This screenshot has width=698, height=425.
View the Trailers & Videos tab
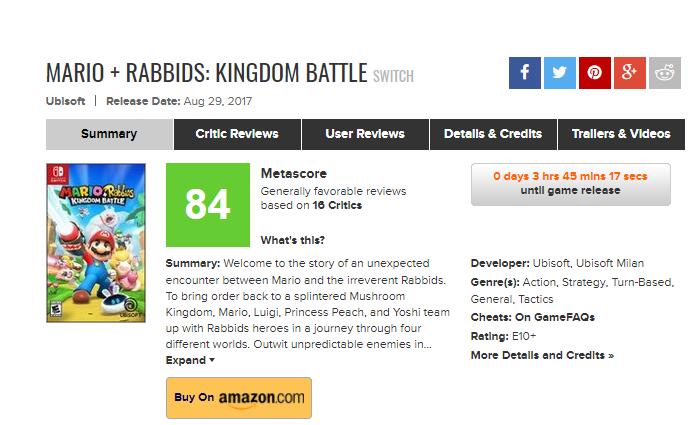click(x=621, y=134)
